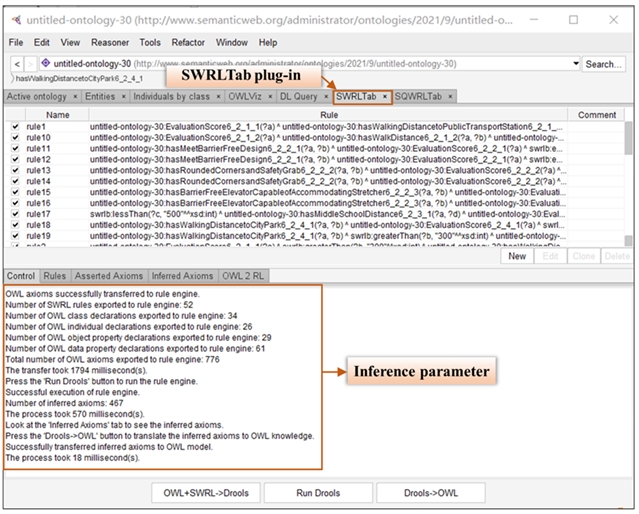Open the ontology address dropdown arrow
This screenshot has height=514, width=639.
(575, 64)
